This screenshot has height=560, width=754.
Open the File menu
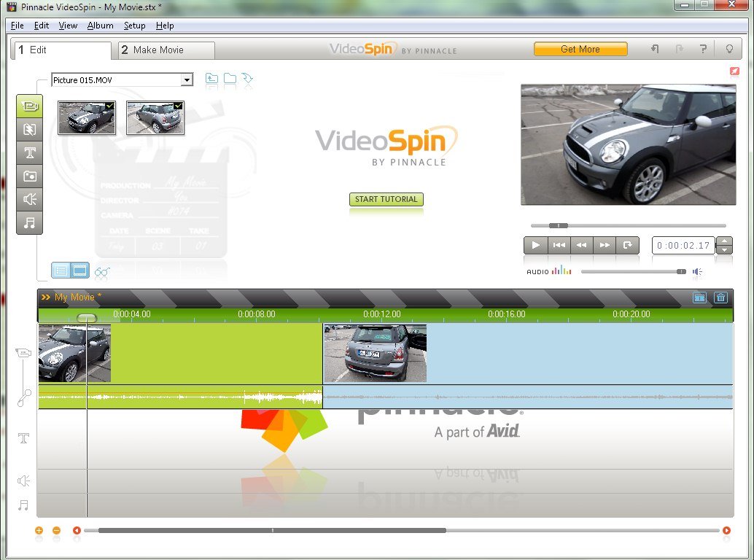tap(17, 26)
